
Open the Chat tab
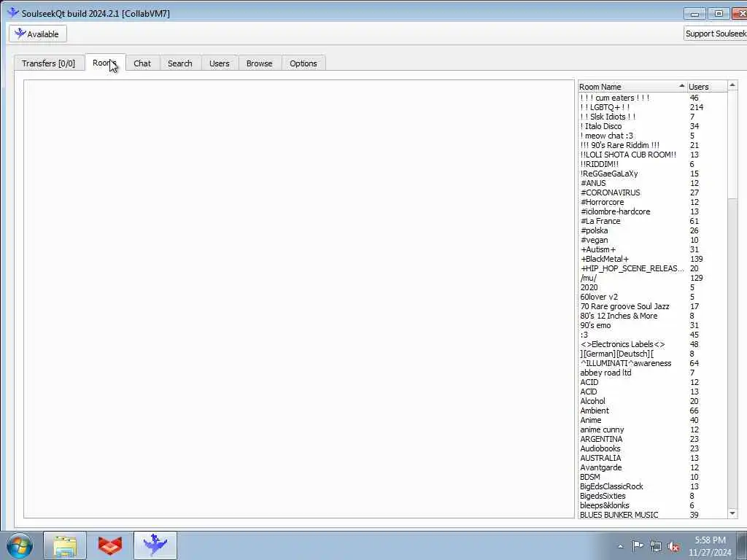(x=142, y=63)
